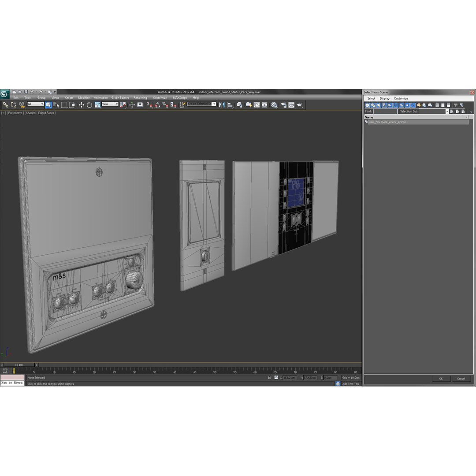
Task: Click the Use Pivot Point Center icon
Action: (123, 105)
